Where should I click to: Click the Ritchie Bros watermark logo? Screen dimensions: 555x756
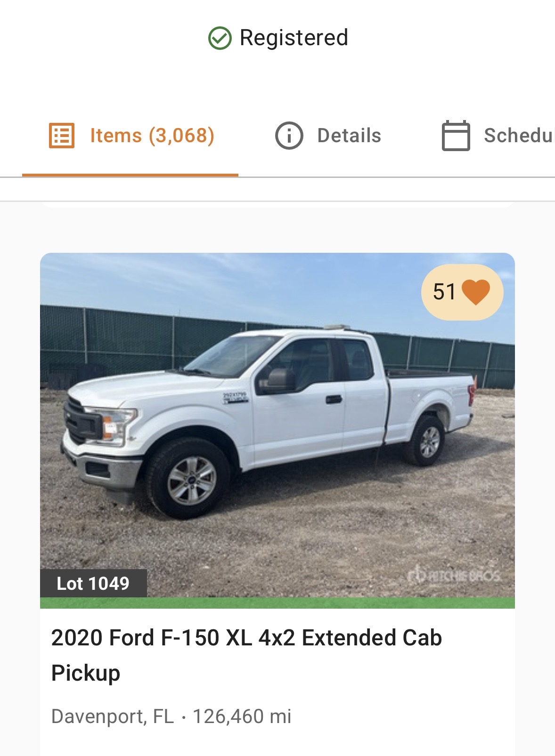[453, 575]
